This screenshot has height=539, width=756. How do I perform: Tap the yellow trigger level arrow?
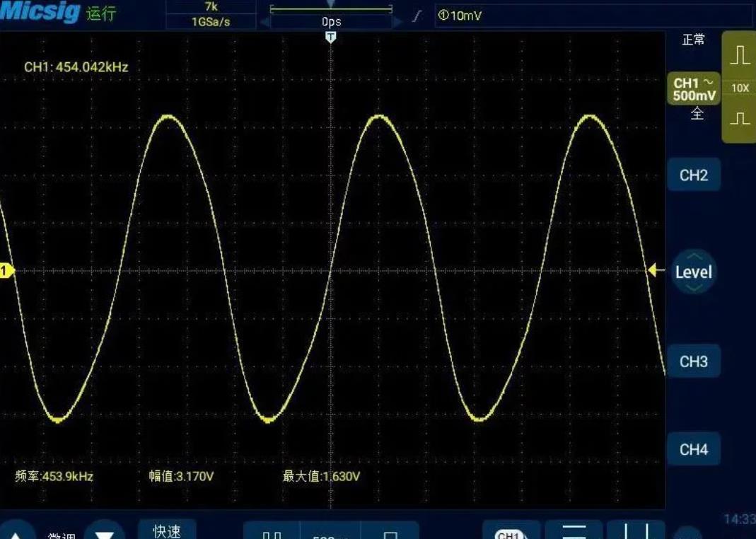click(x=656, y=269)
